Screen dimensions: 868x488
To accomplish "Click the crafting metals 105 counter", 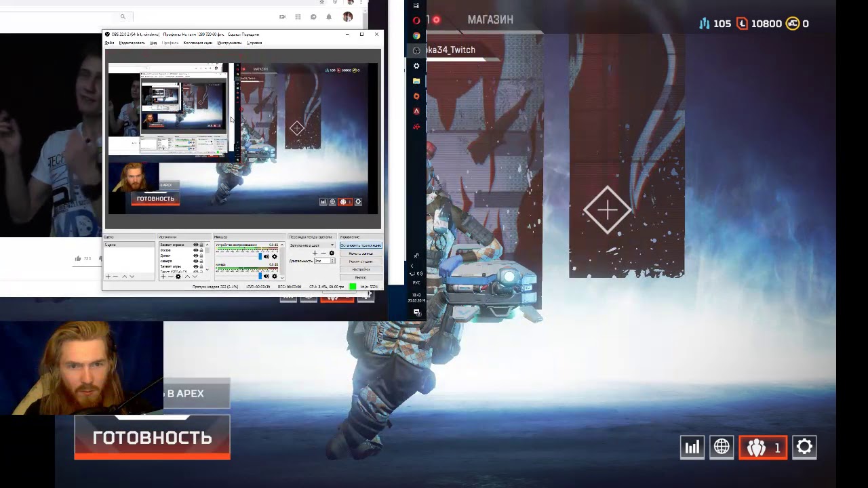I will tap(715, 23).
